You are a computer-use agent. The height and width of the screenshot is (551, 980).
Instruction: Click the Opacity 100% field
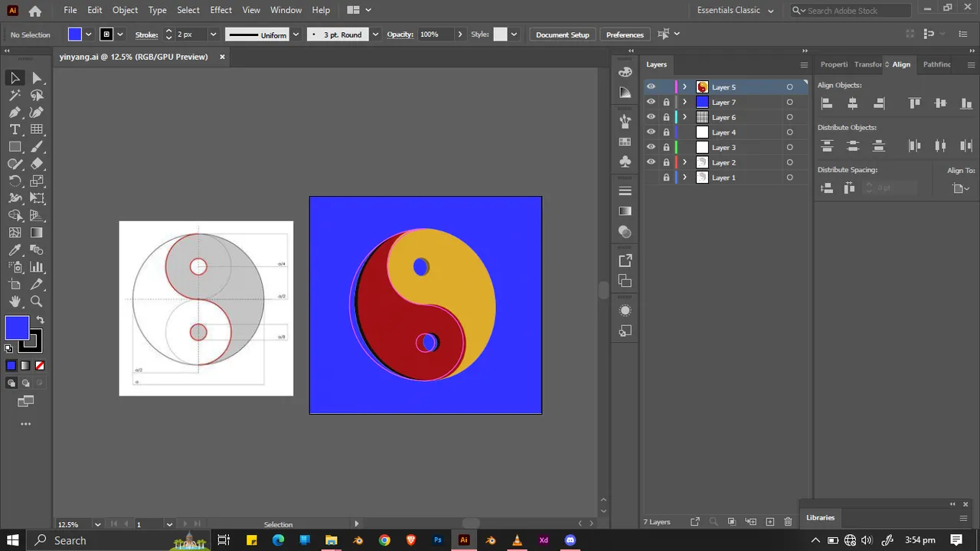435,34
